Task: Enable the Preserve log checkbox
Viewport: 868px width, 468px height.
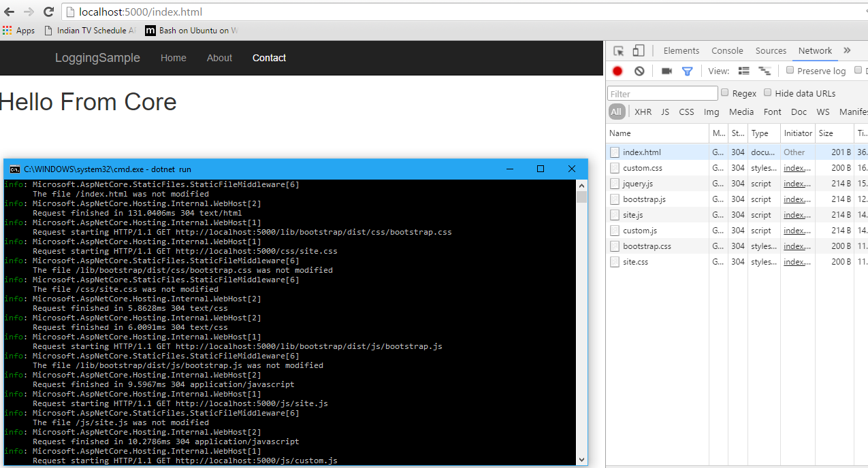Action: 790,70
